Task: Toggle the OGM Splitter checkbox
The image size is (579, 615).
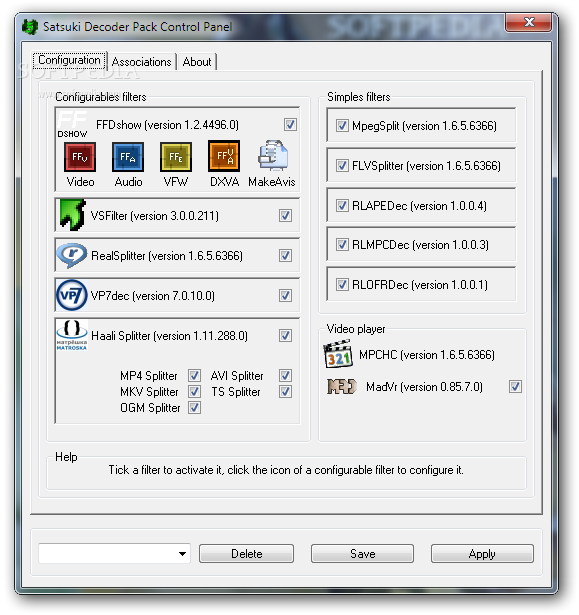Action: coord(195,408)
